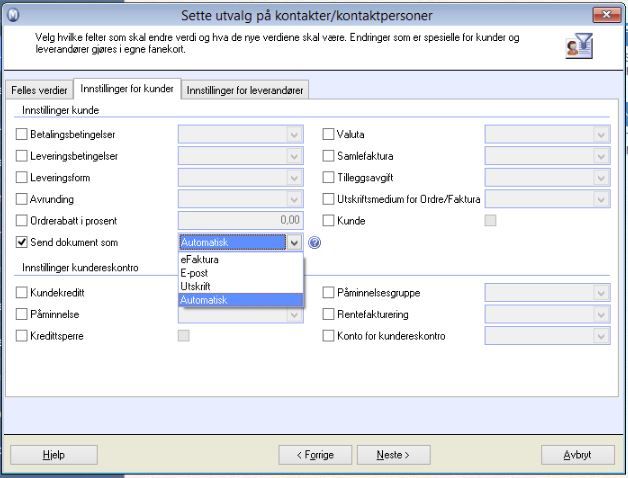This screenshot has width=628, height=478.
Task: Enable the Betalingsbetingelser checkbox
Action: (x=22, y=133)
